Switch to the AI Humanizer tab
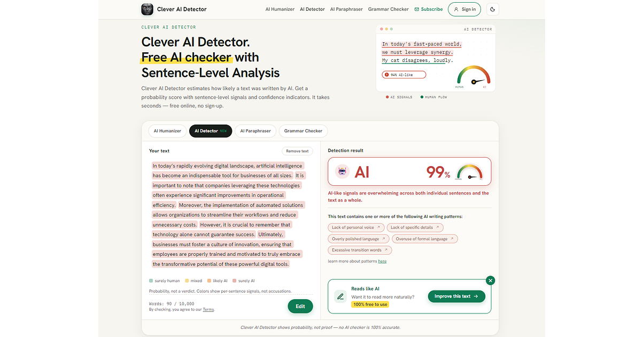The width and height of the screenshot is (644, 337). click(x=167, y=131)
